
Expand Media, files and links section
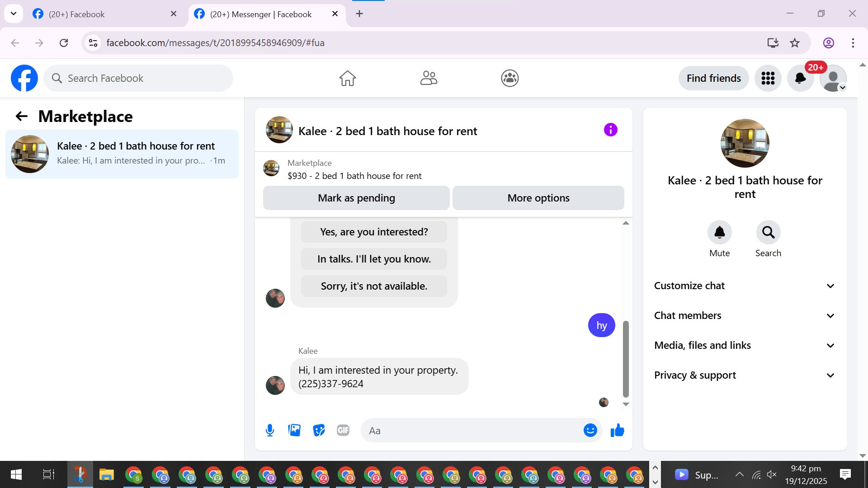[745, 345]
